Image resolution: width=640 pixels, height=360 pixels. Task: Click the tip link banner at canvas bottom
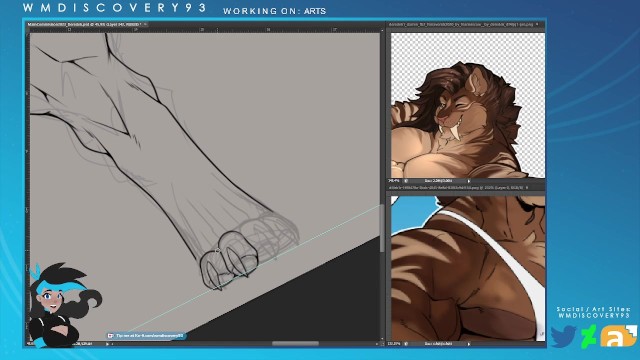tap(146, 336)
